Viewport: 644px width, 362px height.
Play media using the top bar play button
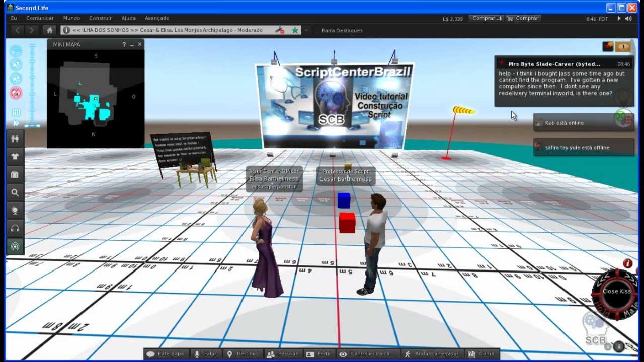[618, 19]
